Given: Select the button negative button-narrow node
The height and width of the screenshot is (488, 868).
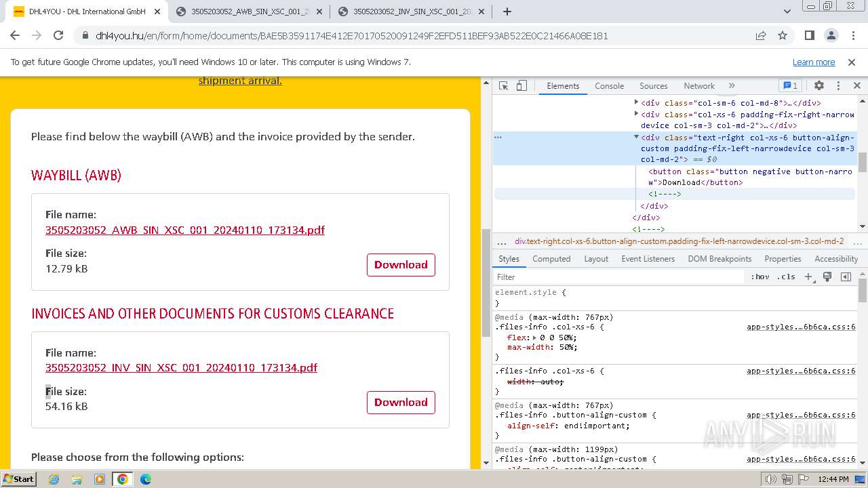Looking at the screenshot, I should 750,177.
